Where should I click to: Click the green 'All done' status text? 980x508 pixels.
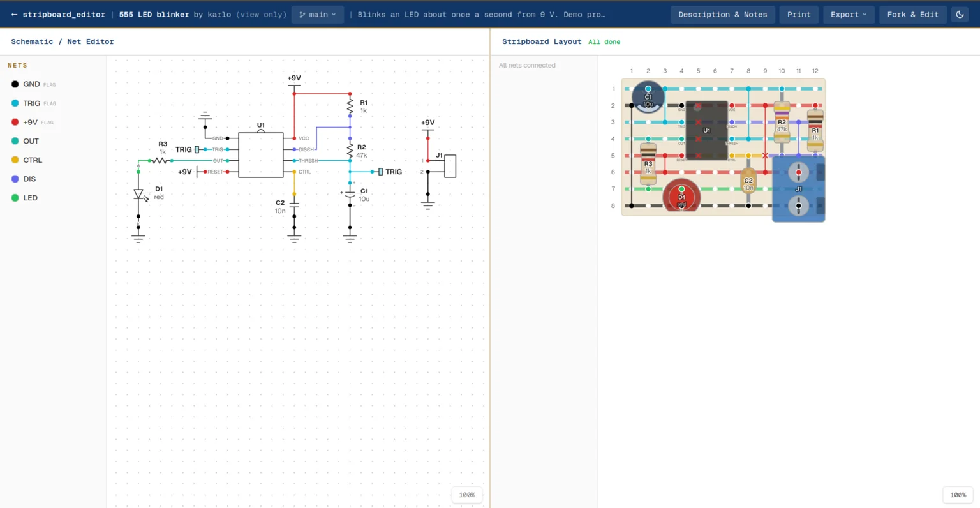(x=604, y=42)
